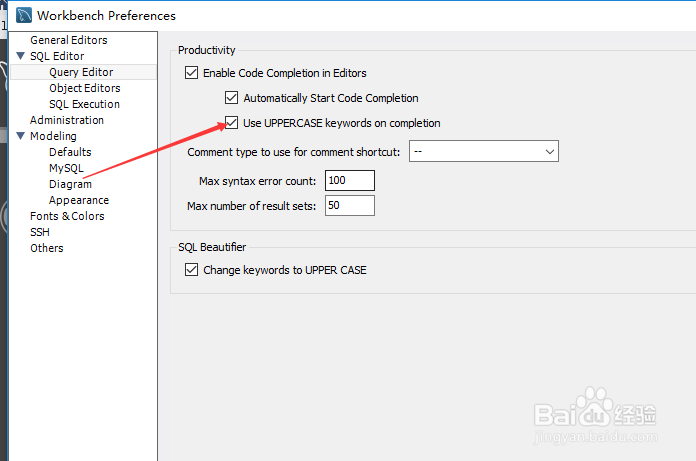Select General Editors in the sidebar
The height and width of the screenshot is (461, 696).
(x=69, y=40)
